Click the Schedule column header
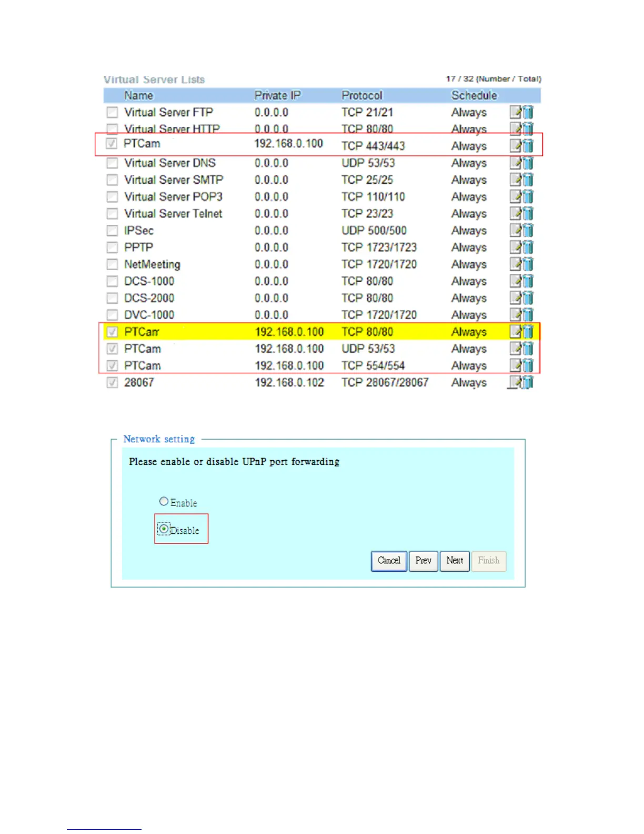 pos(474,95)
